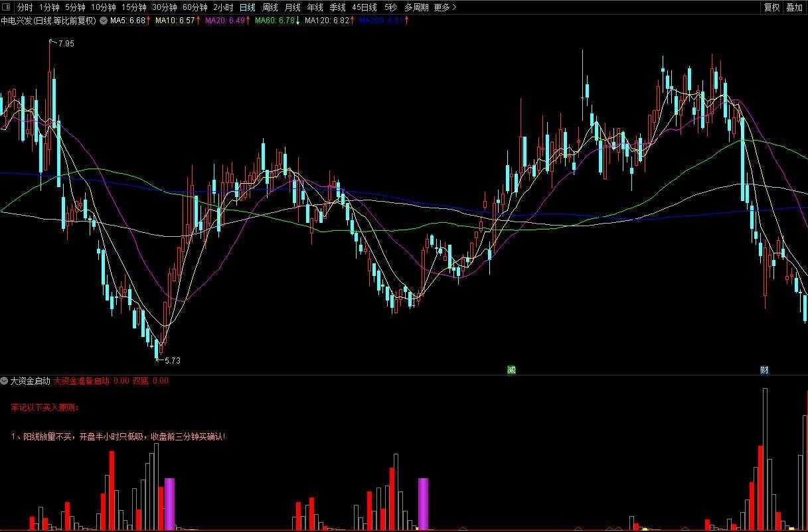This screenshot has height=532, width=808.
Task: Switch to 分时 intraday chart
Action: coord(25,8)
